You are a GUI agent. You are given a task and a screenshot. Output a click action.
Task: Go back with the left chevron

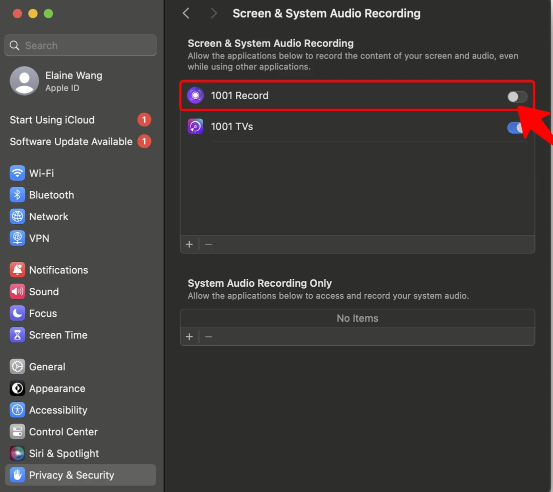(186, 13)
